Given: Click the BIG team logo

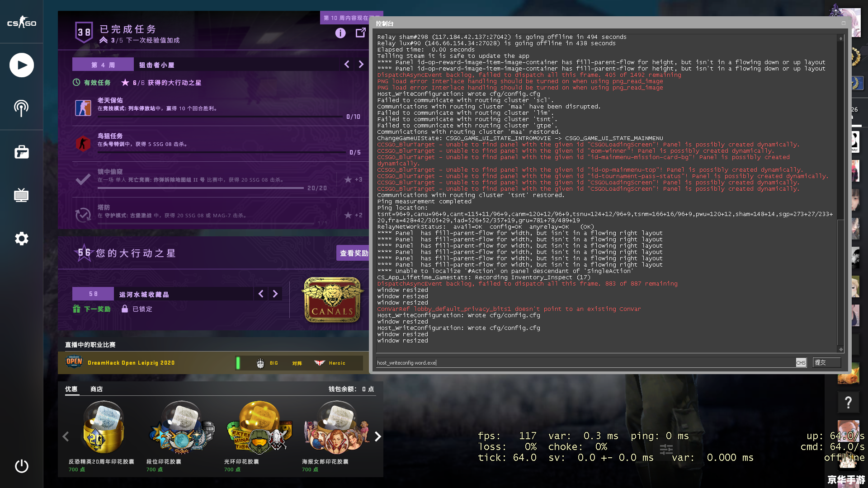Looking at the screenshot, I should pyautogui.click(x=260, y=363).
